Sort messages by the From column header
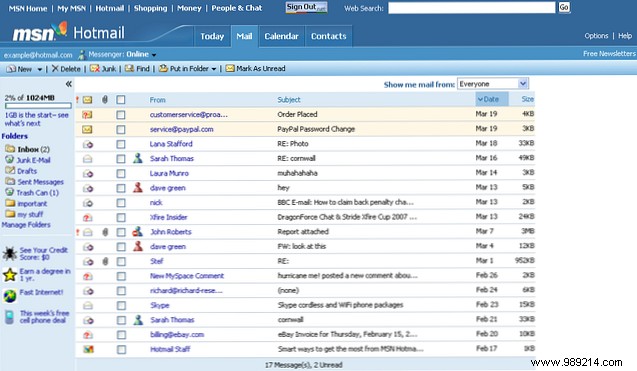The height and width of the screenshot is (371, 637). [157, 100]
